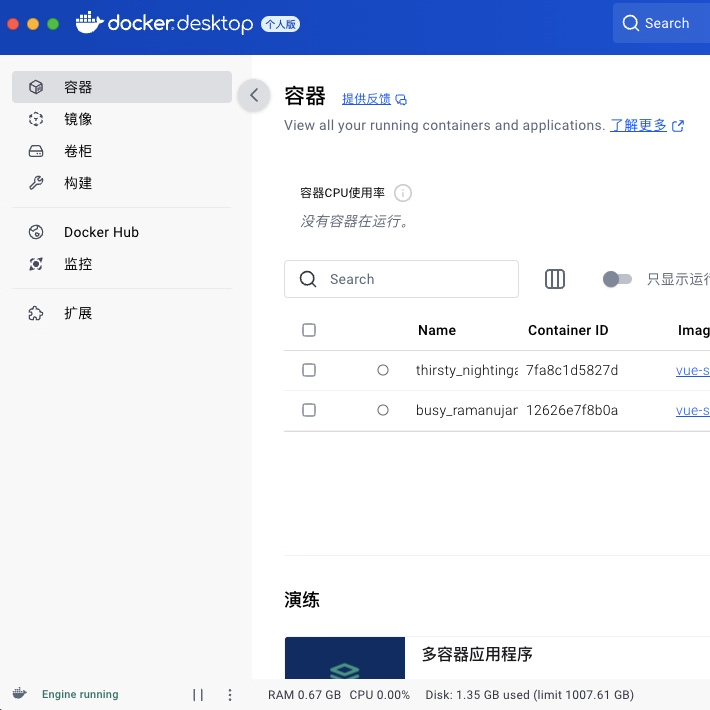Sort by the Container ID column header

[568, 330]
